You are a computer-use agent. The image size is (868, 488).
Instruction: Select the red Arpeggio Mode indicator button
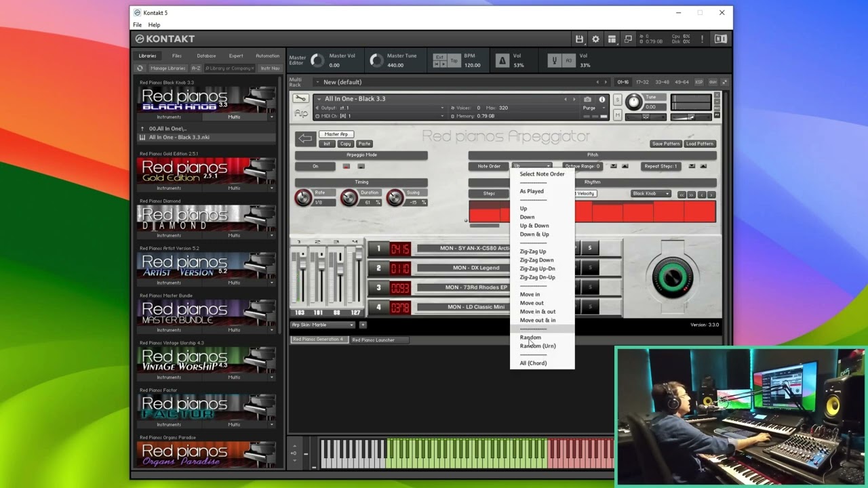point(347,166)
